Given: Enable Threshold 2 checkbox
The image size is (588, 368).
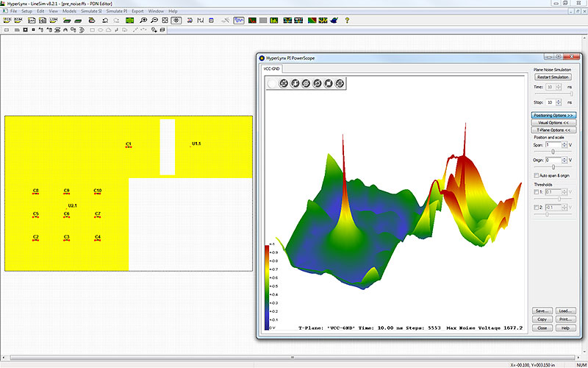Looking at the screenshot, I should [x=536, y=208].
